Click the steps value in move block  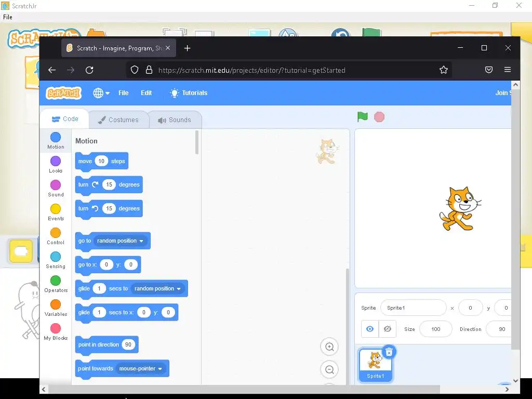[101, 161]
